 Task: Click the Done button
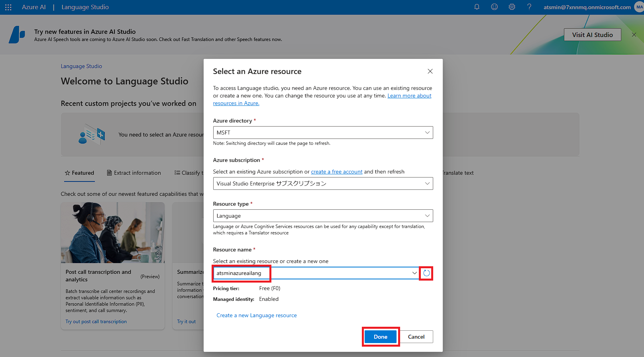[381, 337]
